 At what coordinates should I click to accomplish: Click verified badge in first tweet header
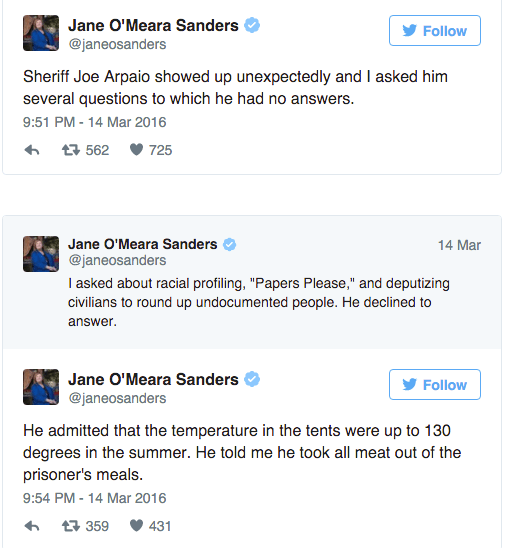(x=252, y=26)
